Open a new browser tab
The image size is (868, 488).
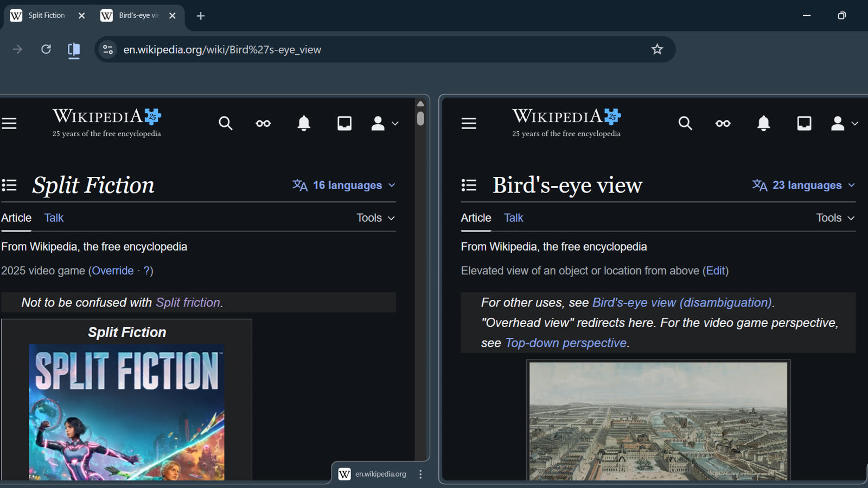click(x=201, y=16)
